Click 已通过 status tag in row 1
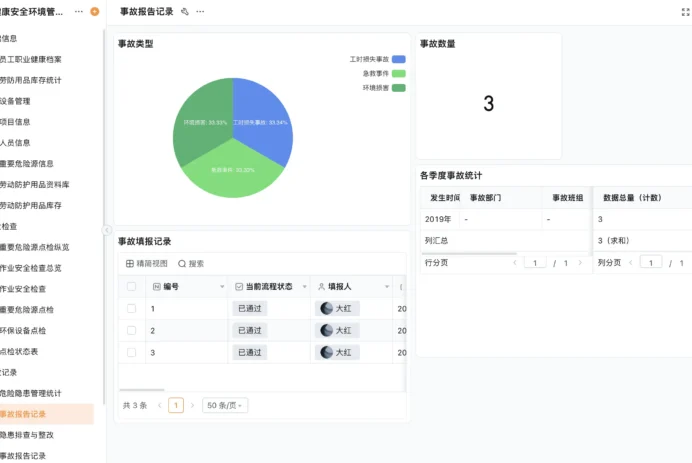692x463 pixels. [x=250, y=309]
